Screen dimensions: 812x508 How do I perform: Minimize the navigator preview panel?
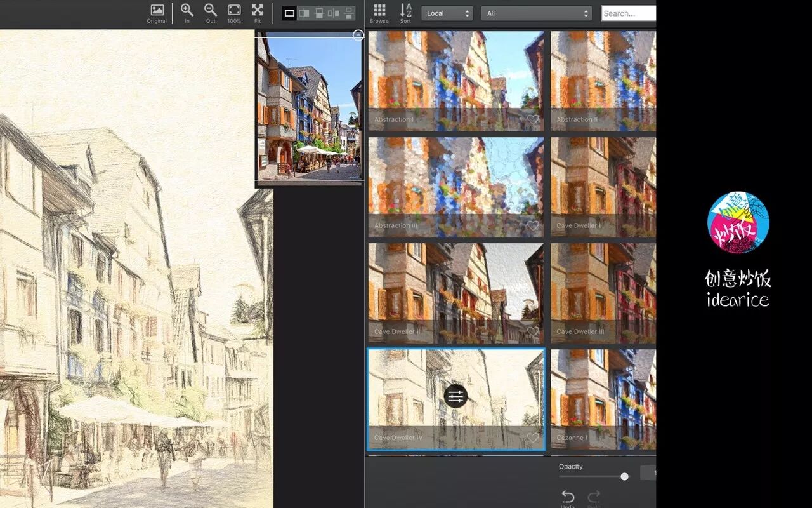pos(358,36)
